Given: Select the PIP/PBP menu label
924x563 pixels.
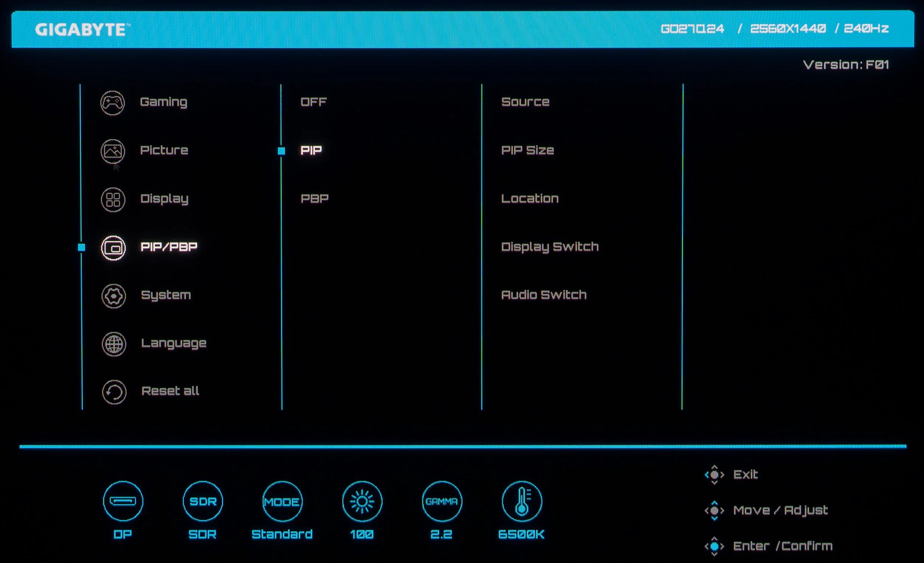Looking at the screenshot, I should pos(169,247).
